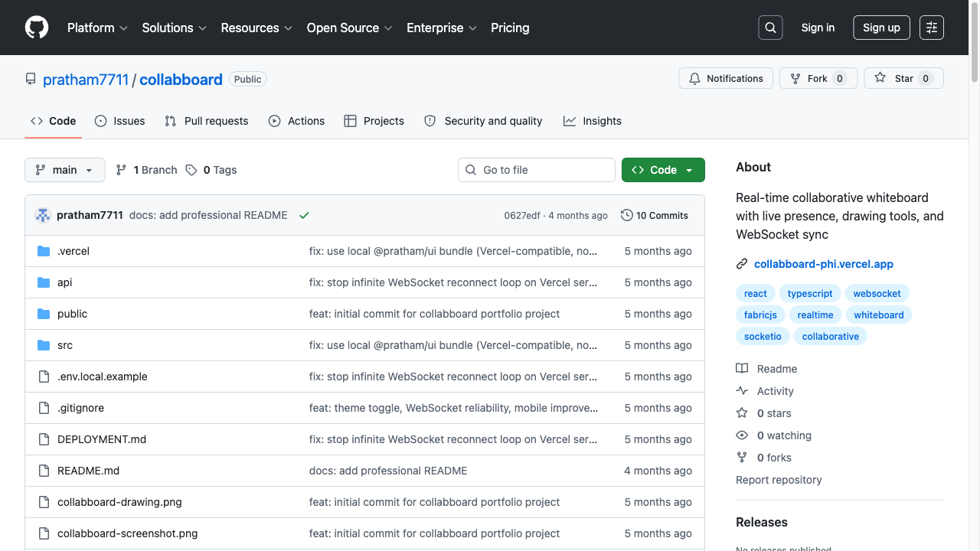Click the repository icon before pratham7711
The image size is (980, 551).
[31, 80]
